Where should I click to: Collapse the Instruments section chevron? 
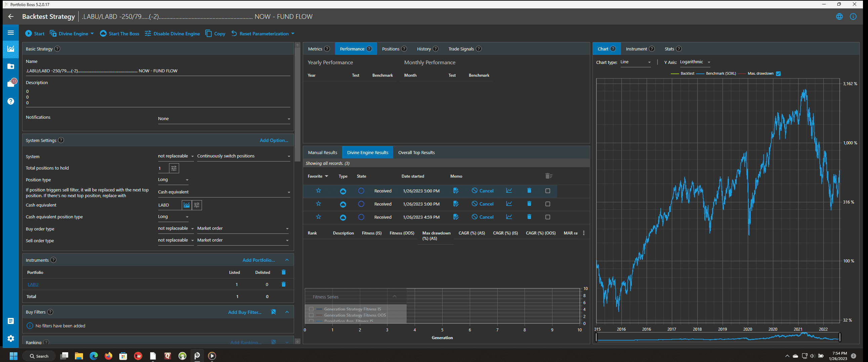point(287,260)
